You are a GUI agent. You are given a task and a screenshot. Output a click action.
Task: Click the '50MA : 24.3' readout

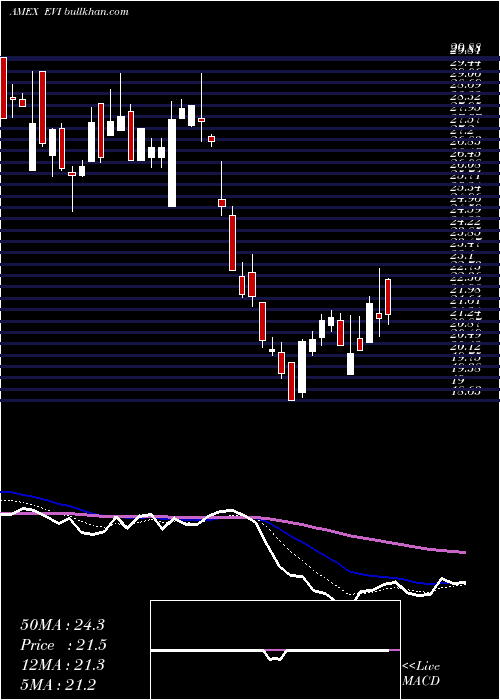62,625
